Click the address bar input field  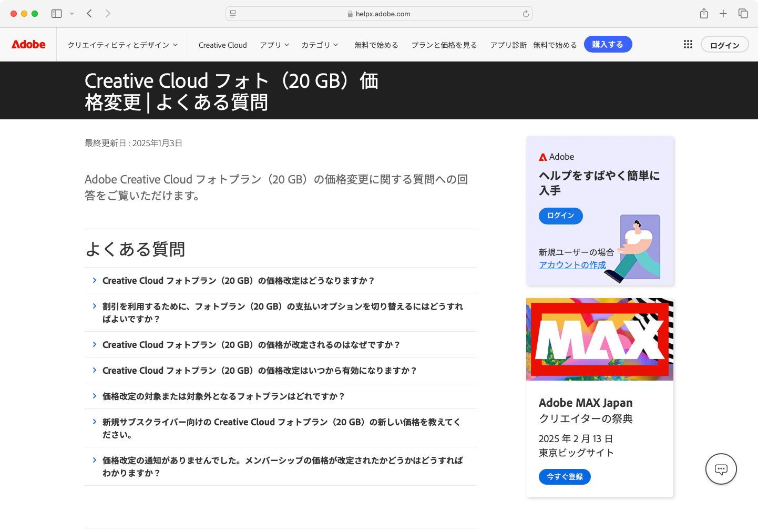click(x=378, y=13)
